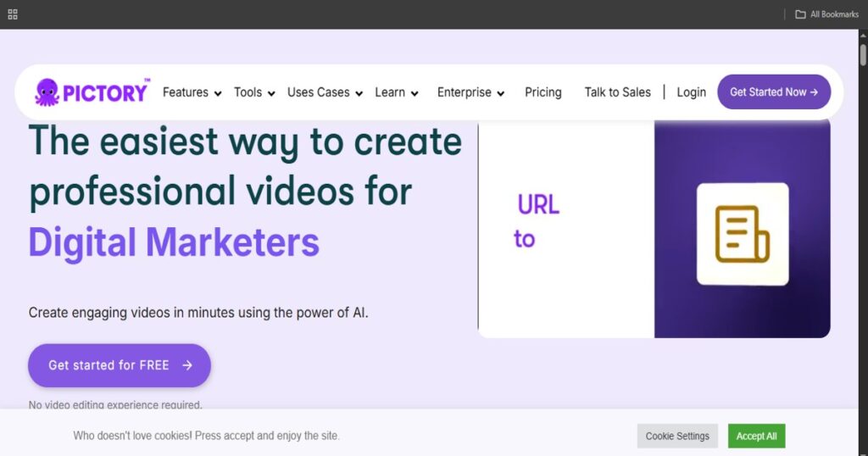Image resolution: width=868 pixels, height=456 pixels.
Task: Accept all cookies
Action: pyautogui.click(x=756, y=436)
